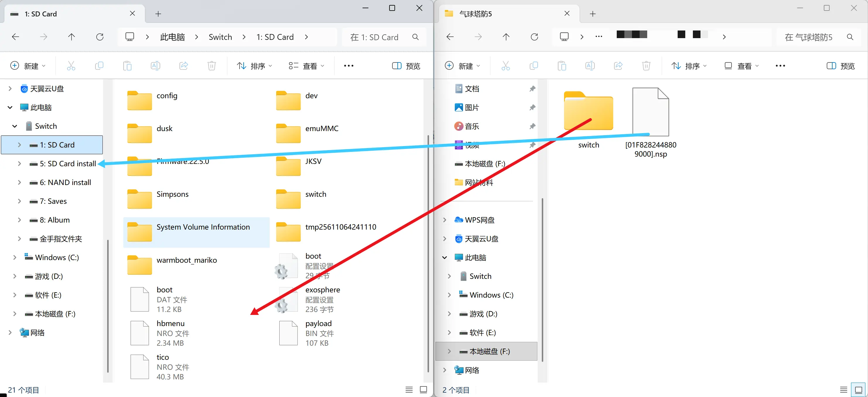Click the rename icon in 气球塔防5 window
This screenshot has height=397, width=868.
[590, 66]
